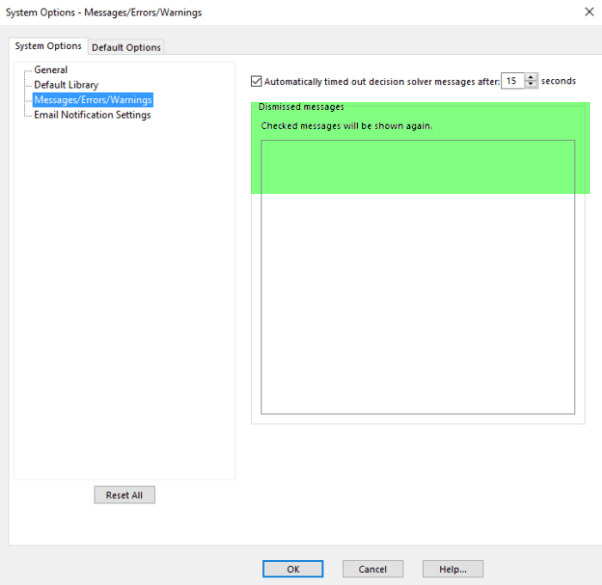Click inside the dismissed messages list box
This screenshot has width=602, height=585.
point(418,277)
